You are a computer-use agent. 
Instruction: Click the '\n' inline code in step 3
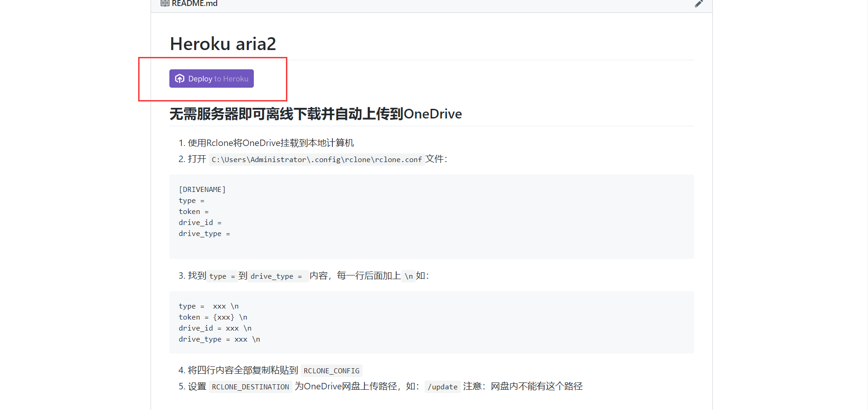pyautogui.click(x=408, y=276)
